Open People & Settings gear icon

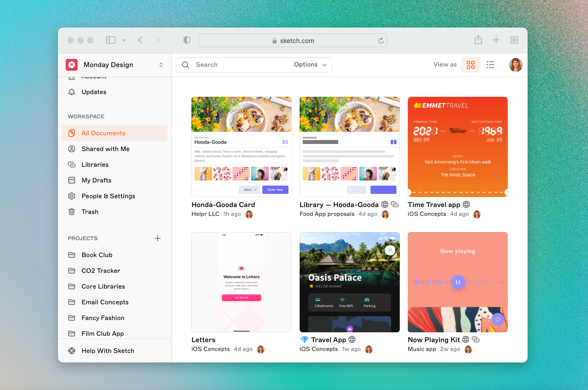click(x=72, y=196)
